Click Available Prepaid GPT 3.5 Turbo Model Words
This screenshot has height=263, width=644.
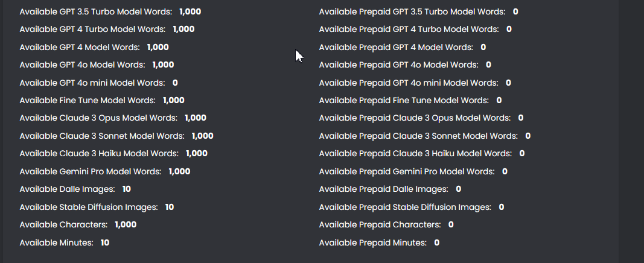click(412, 11)
